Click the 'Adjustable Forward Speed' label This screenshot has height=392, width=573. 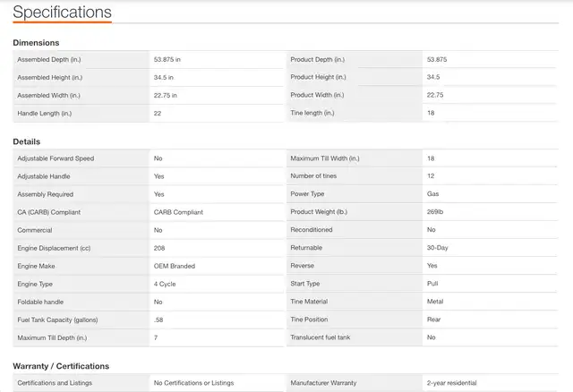point(56,158)
